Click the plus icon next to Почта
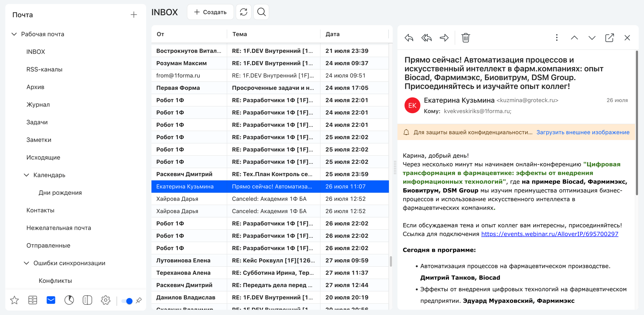The image size is (644, 315). pyautogui.click(x=134, y=15)
